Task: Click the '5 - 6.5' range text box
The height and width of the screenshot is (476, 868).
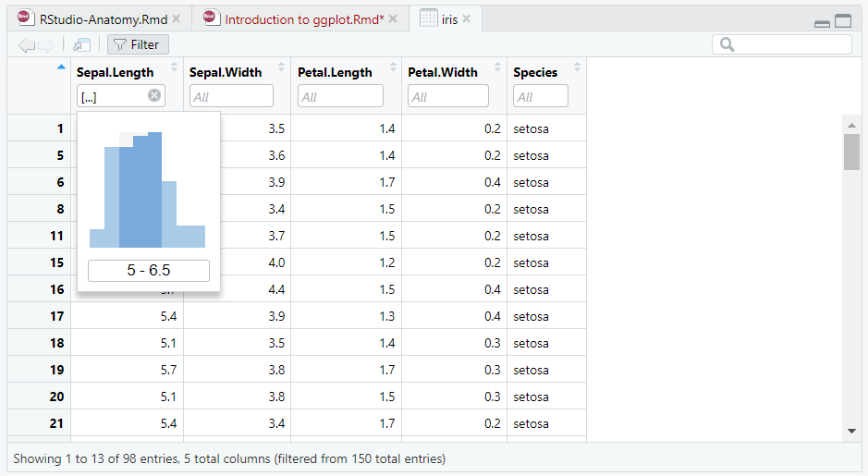Action: coord(149,271)
